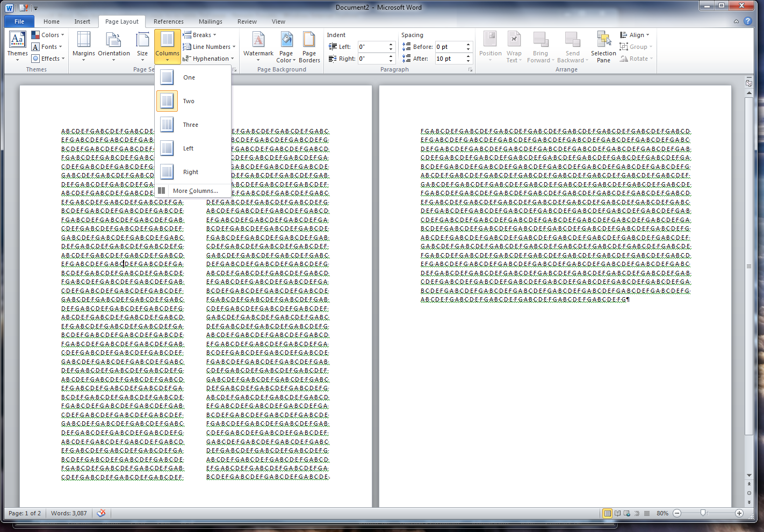Click the zoom in plus button
The width and height of the screenshot is (764, 532).
coord(739,513)
